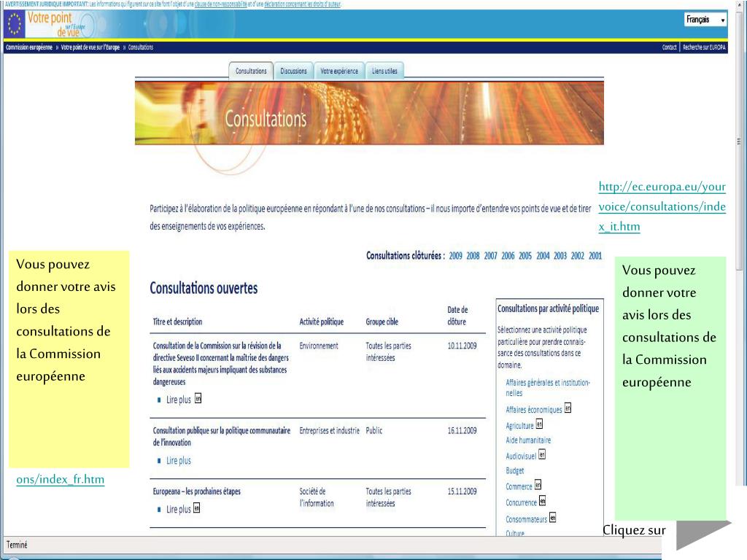Open closed consultations for 2003
The width and height of the screenshot is (747, 560).
560,256
